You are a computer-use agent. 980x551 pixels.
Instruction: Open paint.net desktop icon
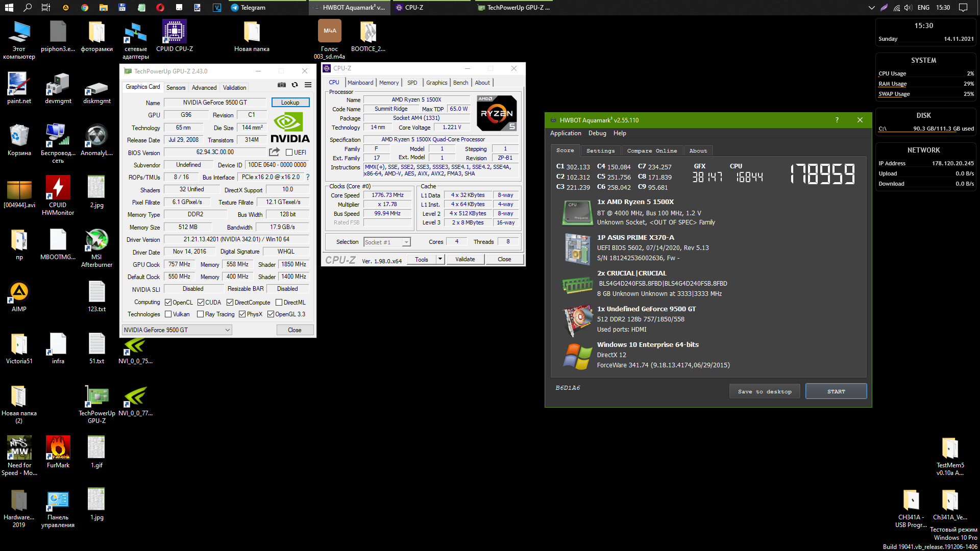[19, 88]
